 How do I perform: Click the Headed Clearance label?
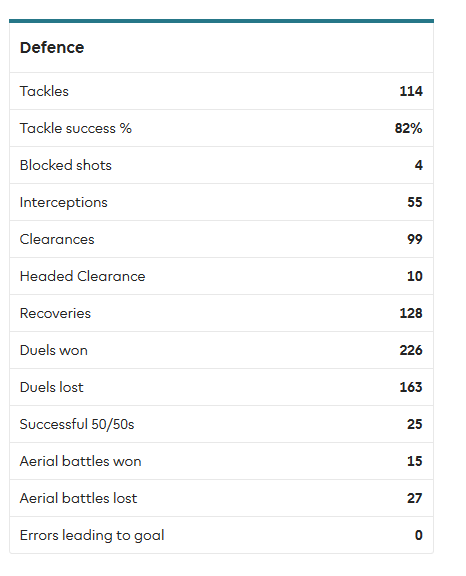pos(83,276)
